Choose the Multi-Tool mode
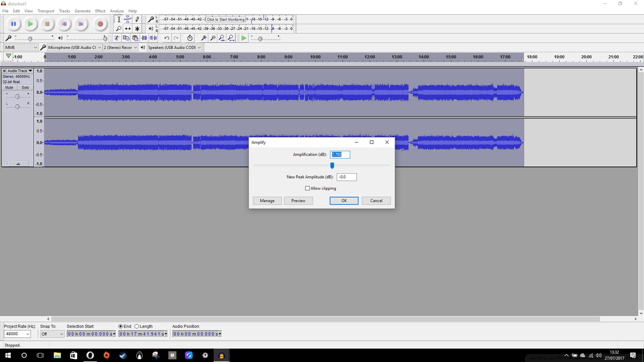The width and height of the screenshot is (644, 362). coord(137,28)
